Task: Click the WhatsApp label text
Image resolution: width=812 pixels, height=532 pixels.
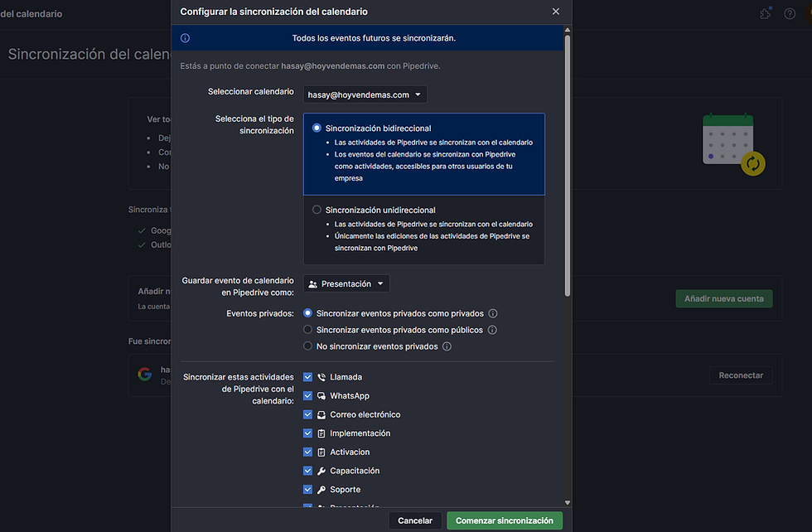Action: coord(350,396)
